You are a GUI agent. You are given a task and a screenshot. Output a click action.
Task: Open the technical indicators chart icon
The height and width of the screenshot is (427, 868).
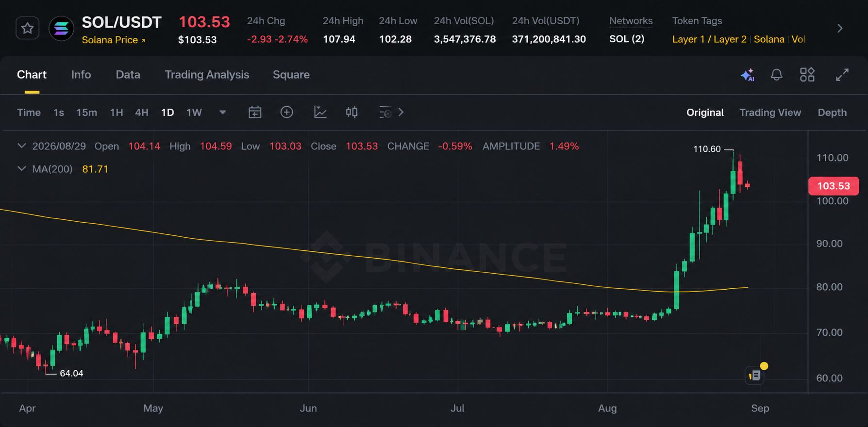[x=320, y=113]
